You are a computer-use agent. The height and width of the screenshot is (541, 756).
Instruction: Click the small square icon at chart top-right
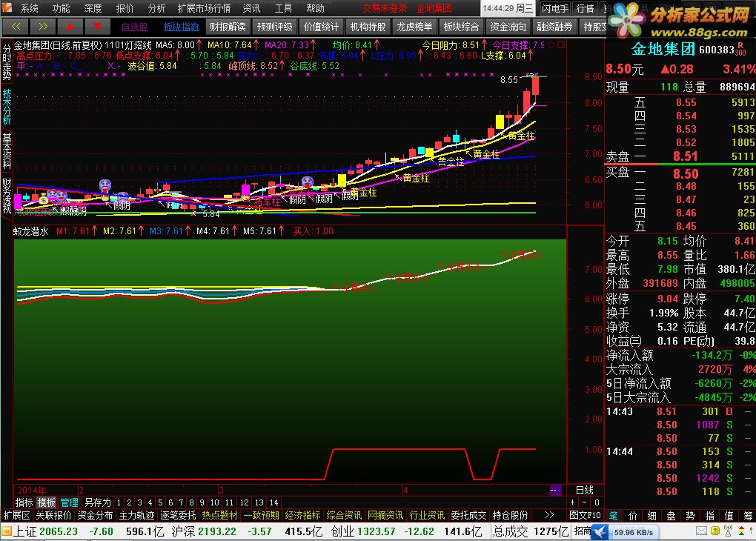click(x=561, y=44)
